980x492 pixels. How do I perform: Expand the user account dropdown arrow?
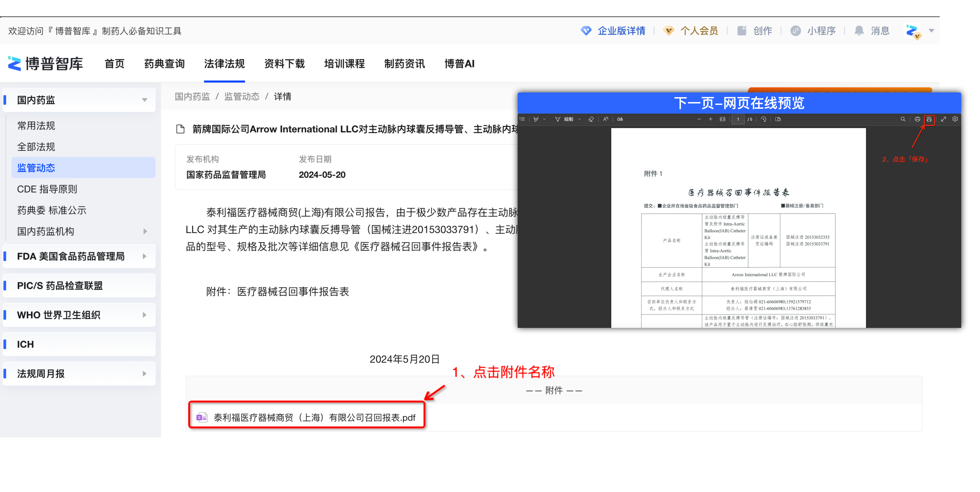(932, 31)
